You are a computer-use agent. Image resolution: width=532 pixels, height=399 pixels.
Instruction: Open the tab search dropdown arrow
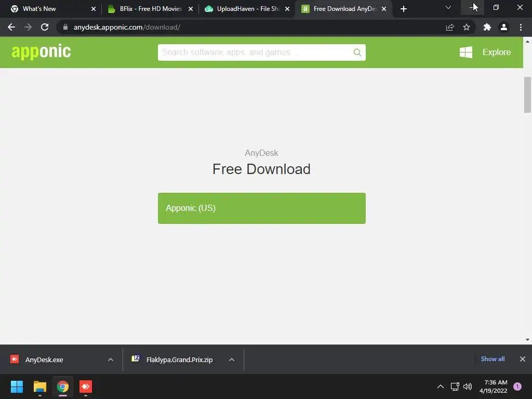[448, 7]
